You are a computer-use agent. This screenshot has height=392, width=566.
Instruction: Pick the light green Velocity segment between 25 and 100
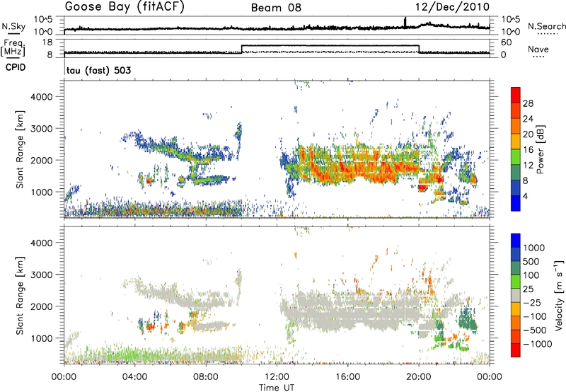tap(516, 282)
